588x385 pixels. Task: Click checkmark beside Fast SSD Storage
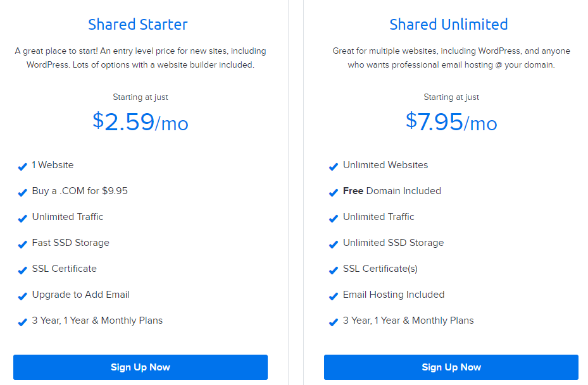click(23, 244)
